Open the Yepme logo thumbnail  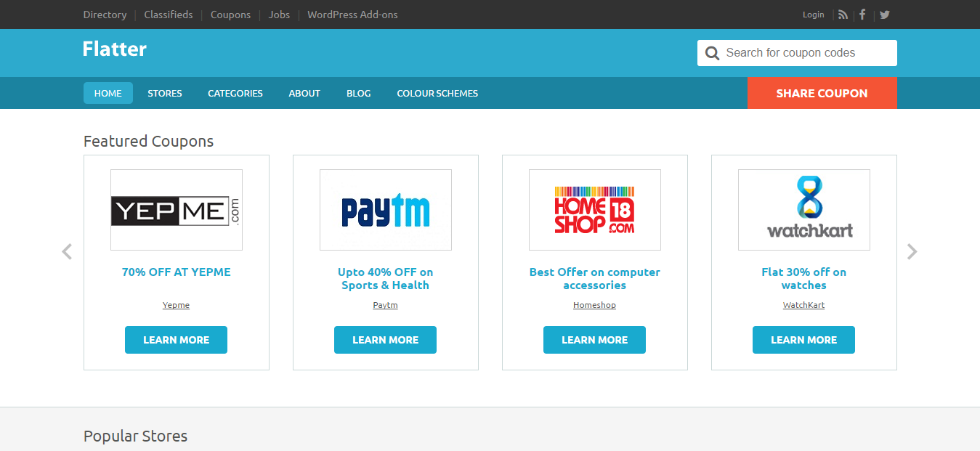(177, 210)
